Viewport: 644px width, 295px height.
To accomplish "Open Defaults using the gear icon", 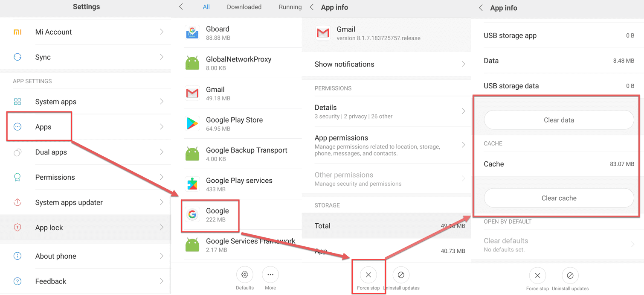I will click(x=244, y=275).
